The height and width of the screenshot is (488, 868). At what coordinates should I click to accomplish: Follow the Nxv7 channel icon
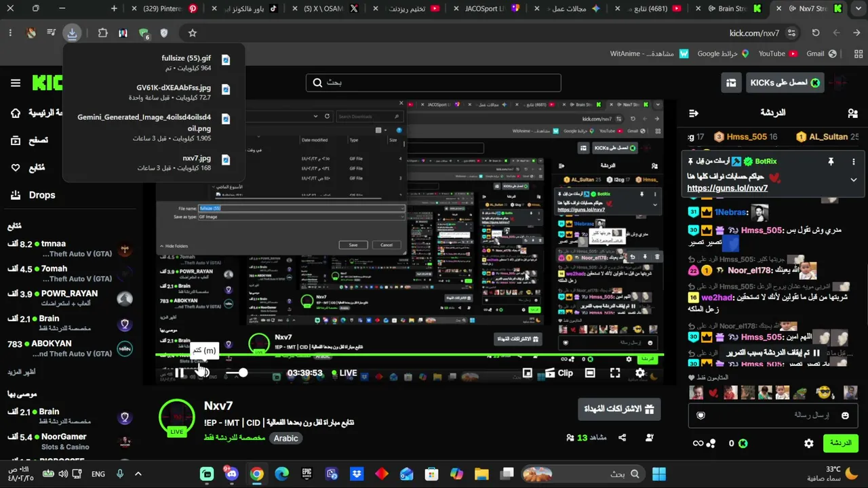[x=651, y=438]
